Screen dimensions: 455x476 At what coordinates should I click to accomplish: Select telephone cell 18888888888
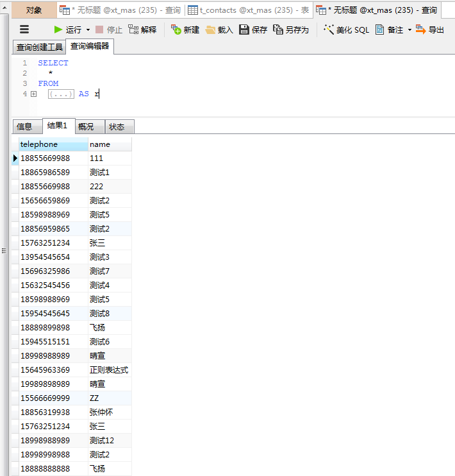[53, 469]
